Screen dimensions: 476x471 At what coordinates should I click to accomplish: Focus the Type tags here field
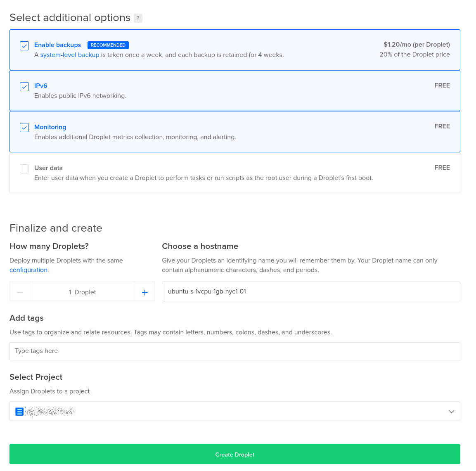click(234, 351)
